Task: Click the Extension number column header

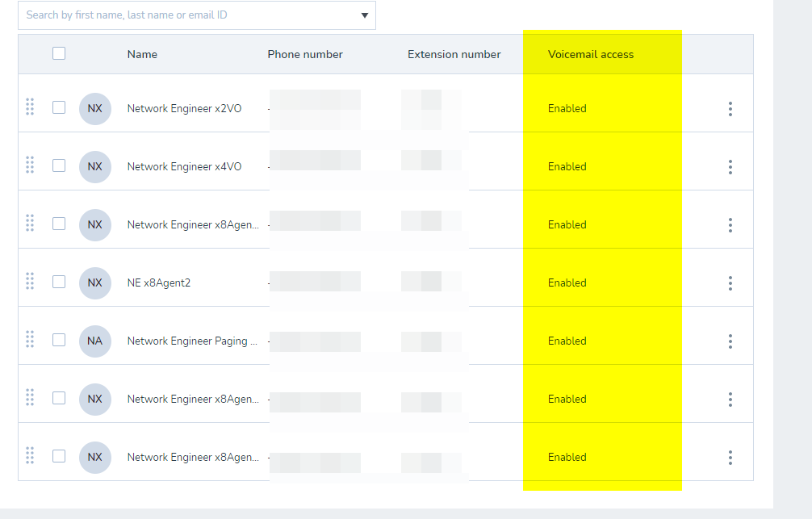Action: click(454, 55)
